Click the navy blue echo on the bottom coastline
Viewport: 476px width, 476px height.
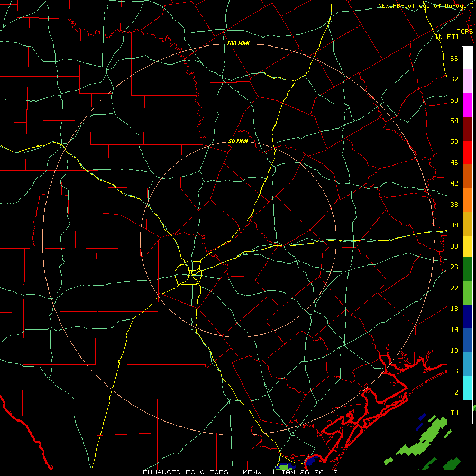pyautogui.click(x=312, y=461)
